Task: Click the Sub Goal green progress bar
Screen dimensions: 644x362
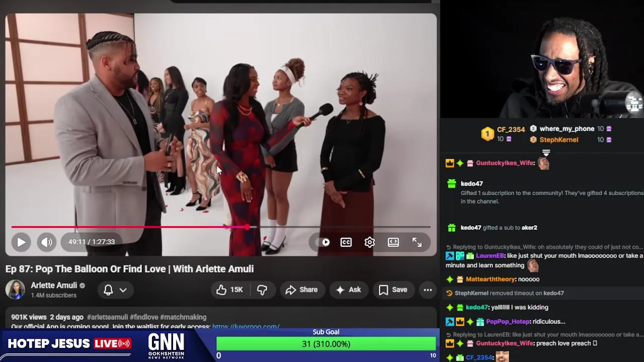Action: click(326, 344)
